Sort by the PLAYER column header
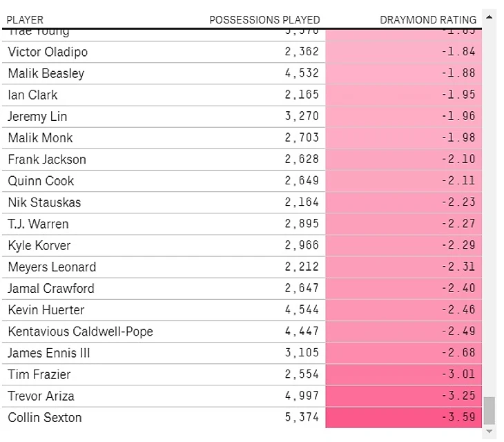 [25, 20]
